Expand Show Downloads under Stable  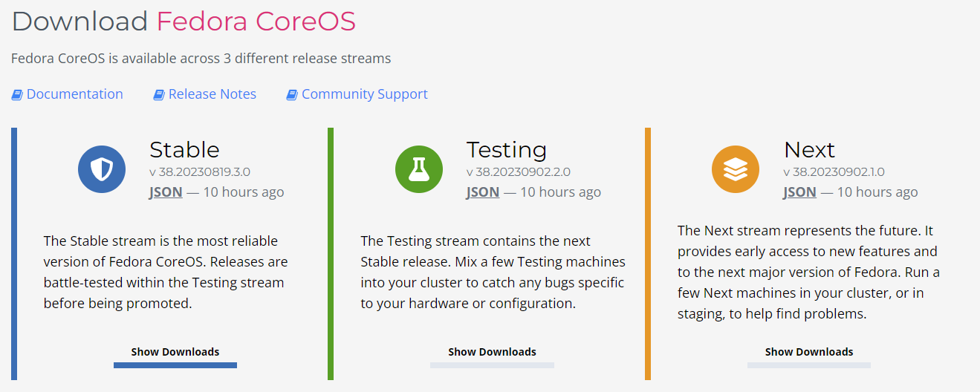tap(175, 352)
